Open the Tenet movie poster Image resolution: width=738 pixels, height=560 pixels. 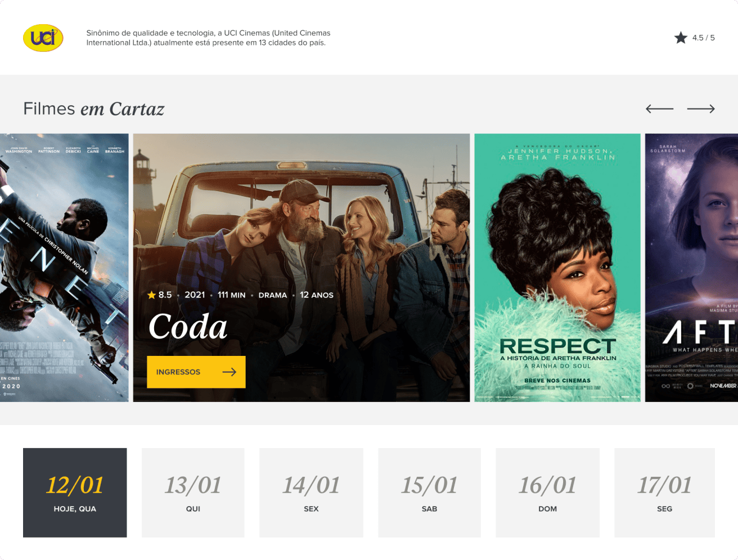(x=64, y=268)
